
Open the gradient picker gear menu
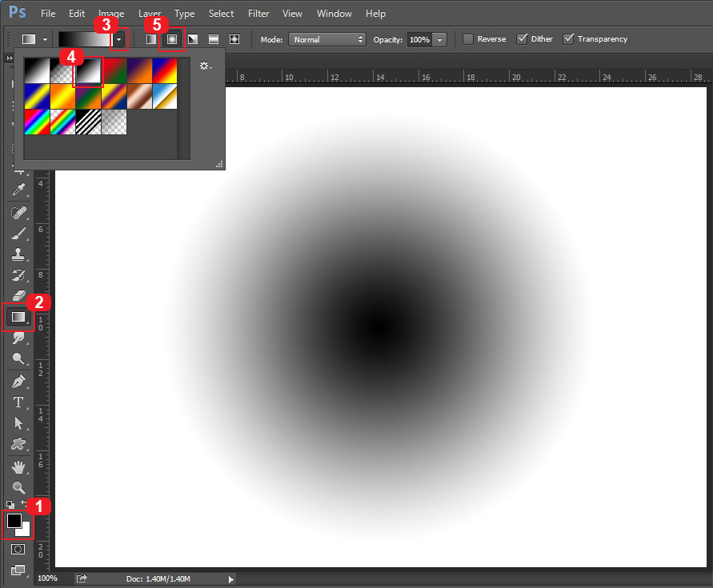coord(206,66)
